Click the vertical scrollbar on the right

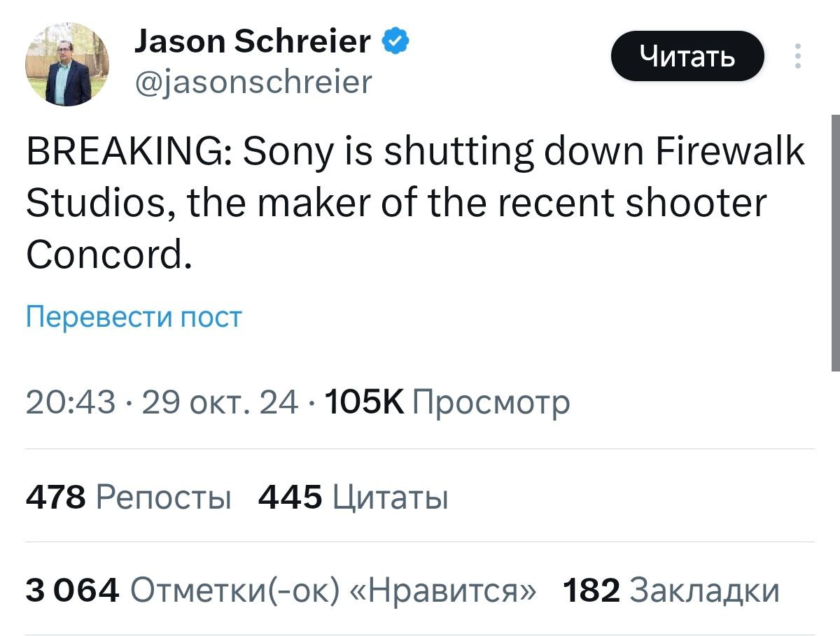835,241
